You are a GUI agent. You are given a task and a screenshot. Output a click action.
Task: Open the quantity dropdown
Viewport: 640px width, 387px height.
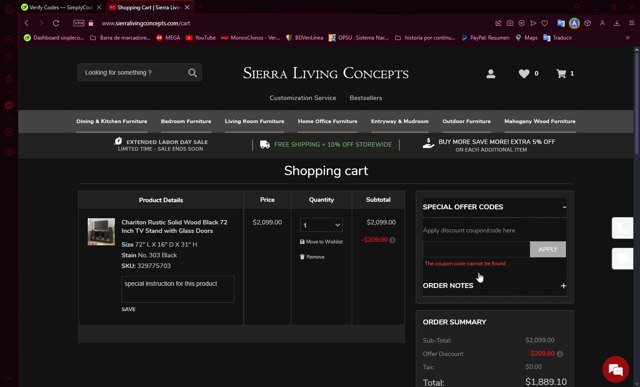coord(321,225)
